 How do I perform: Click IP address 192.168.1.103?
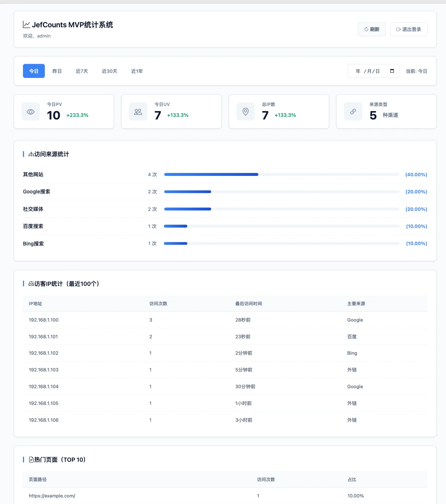tap(44, 370)
